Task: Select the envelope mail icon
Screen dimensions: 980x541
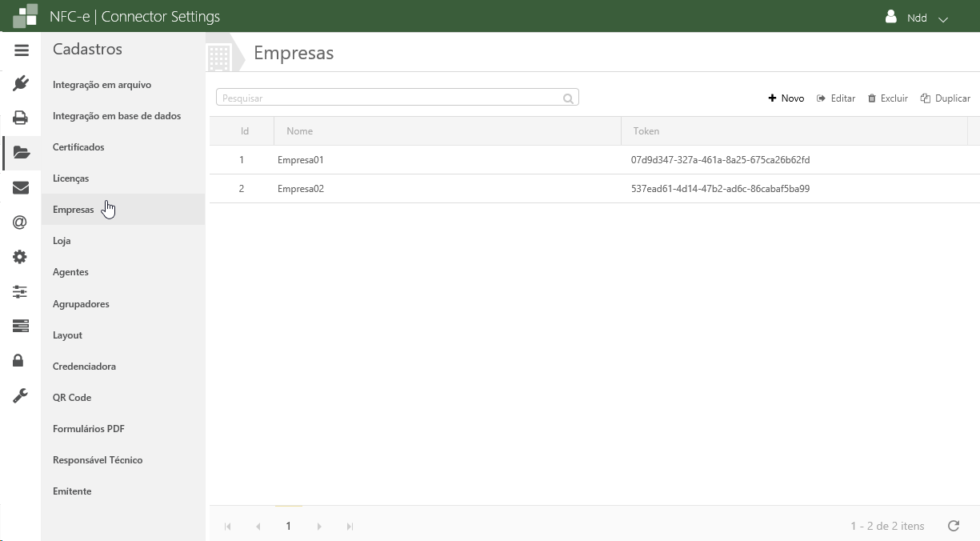Action: (21, 188)
